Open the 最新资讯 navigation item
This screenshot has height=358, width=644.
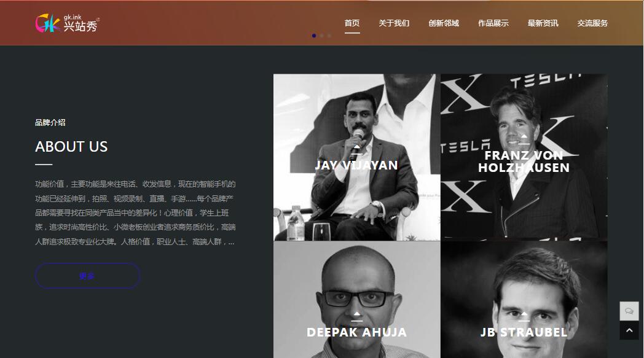[543, 23]
